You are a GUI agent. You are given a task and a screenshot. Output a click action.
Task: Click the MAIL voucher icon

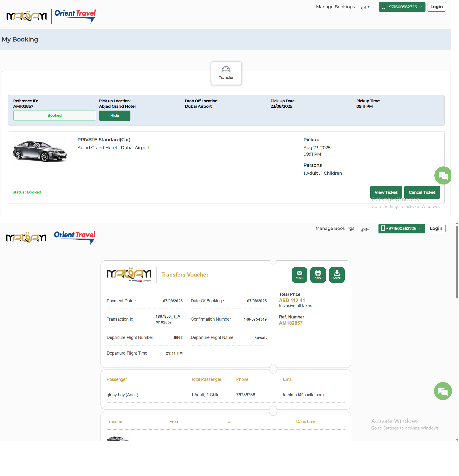tap(299, 275)
